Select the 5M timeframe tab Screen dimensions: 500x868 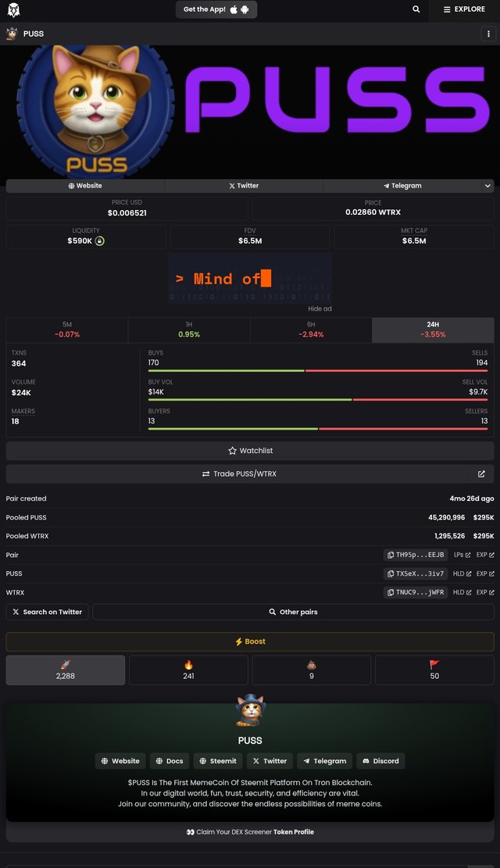(67, 330)
